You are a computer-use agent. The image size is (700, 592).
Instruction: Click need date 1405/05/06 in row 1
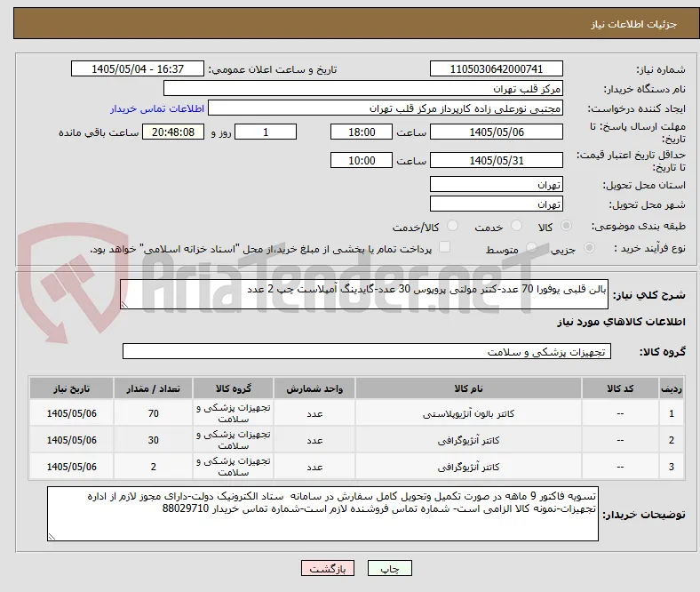(x=71, y=413)
